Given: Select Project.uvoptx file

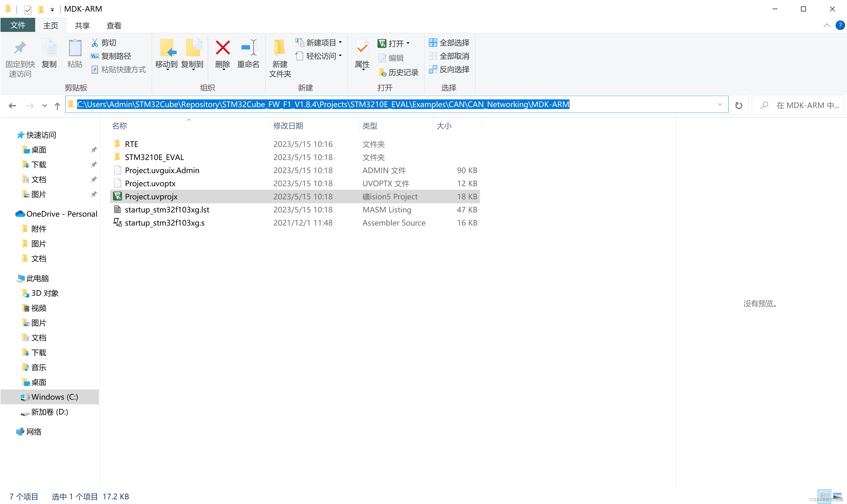Looking at the screenshot, I should [295, 183].
